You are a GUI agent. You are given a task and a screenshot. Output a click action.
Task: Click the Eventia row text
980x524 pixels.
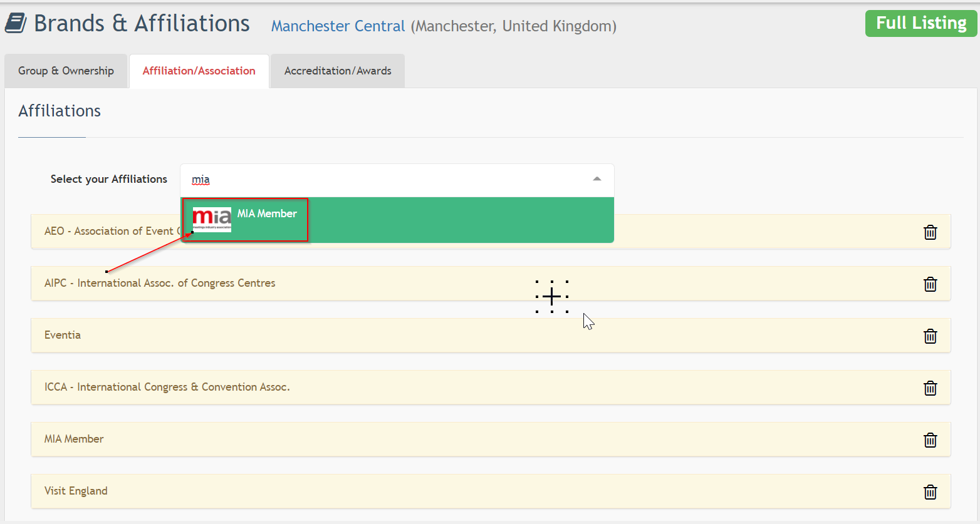pyautogui.click(x=63, y=335)
